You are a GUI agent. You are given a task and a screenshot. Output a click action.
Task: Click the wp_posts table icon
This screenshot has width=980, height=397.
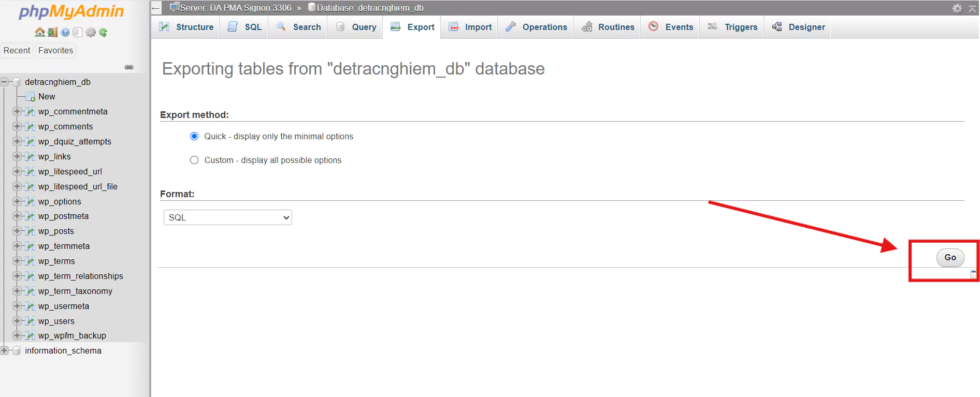[31, 231]
